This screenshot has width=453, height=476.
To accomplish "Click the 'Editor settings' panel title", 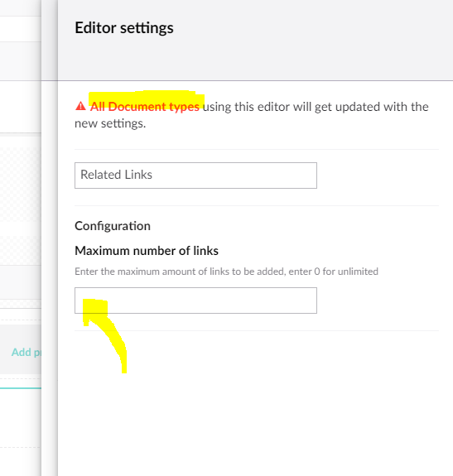I will point(124,28).
